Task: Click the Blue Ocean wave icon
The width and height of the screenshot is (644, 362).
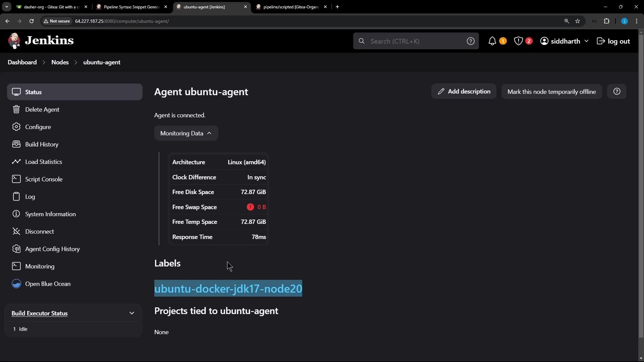Action: (16, 284)
